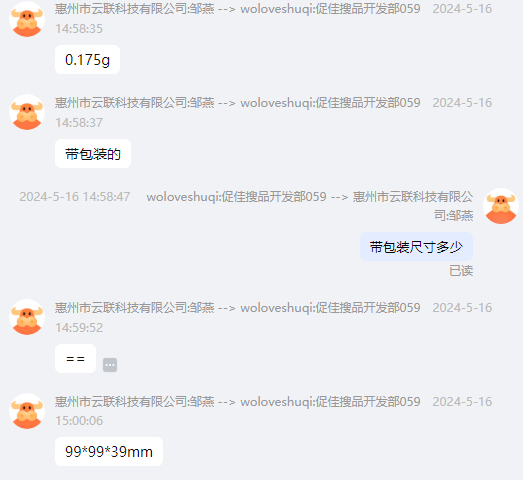This screenshot has height=480, width=523.
Task: Click the avatar beside the 99*99*39mm message
Action: [27, 411]
